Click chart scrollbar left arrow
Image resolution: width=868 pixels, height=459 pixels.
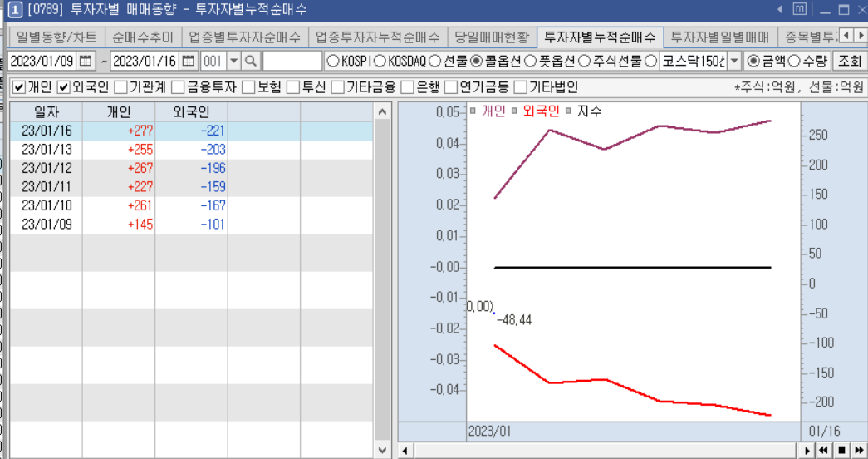405,451
